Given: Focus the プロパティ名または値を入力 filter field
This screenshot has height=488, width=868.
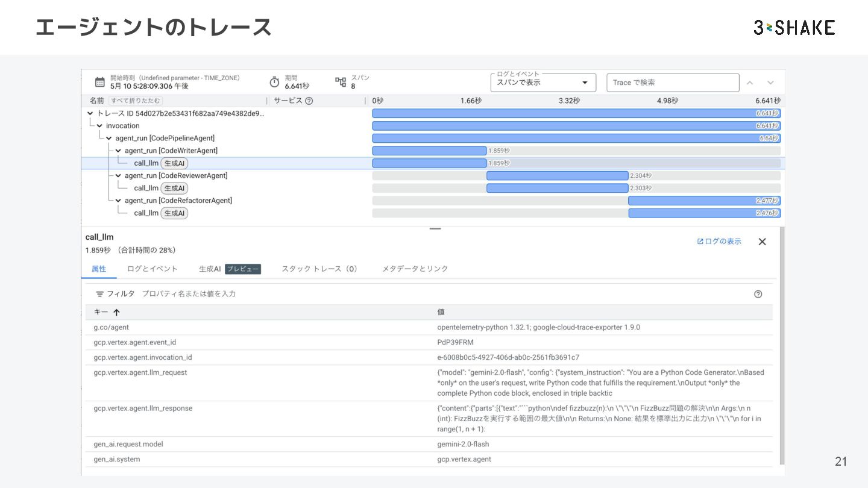Looking at the screenshot, I should 189,294.
